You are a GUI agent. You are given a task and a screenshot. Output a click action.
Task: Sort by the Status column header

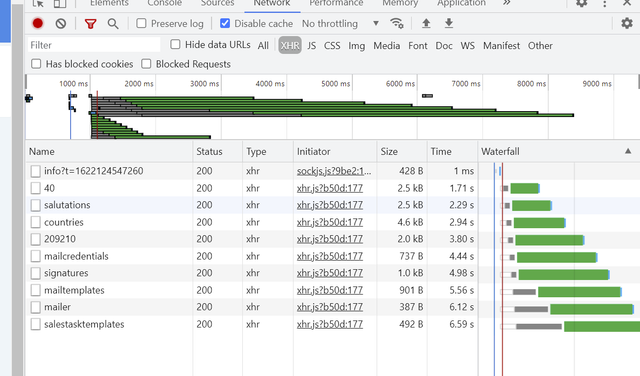tap(218, 151)
